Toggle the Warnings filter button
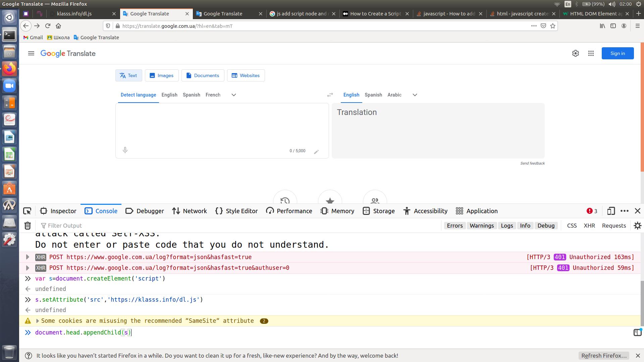 [482, 226]
